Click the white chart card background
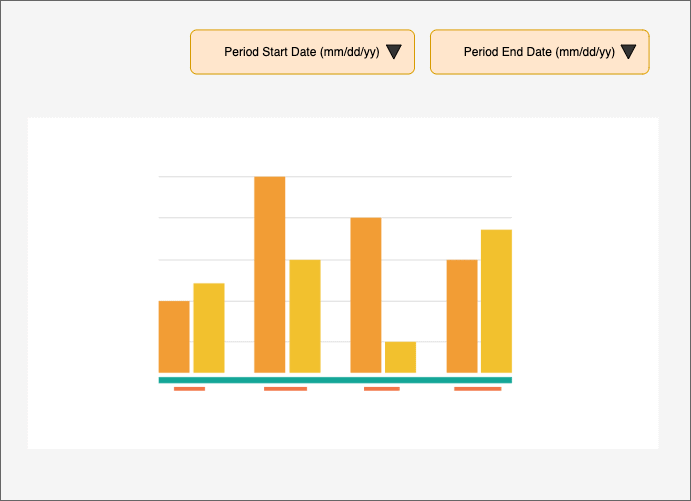Viewport: 691px width, 501px height. [590, 300]
